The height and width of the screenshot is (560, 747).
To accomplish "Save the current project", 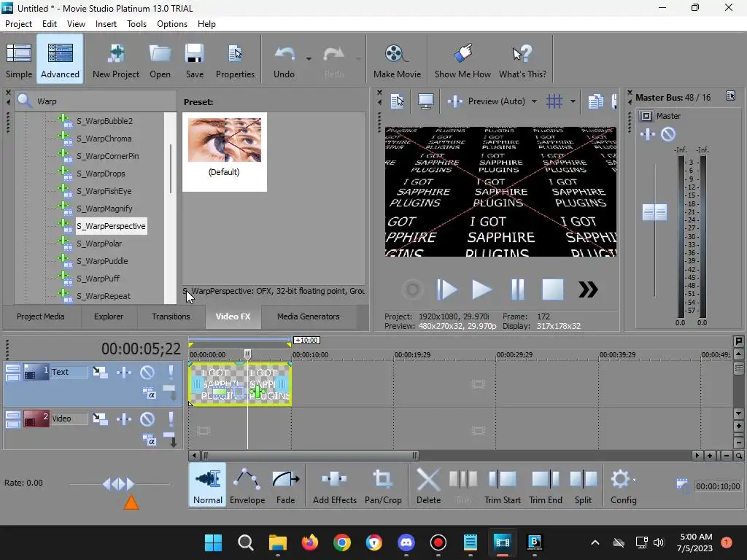I will point(194,60).
